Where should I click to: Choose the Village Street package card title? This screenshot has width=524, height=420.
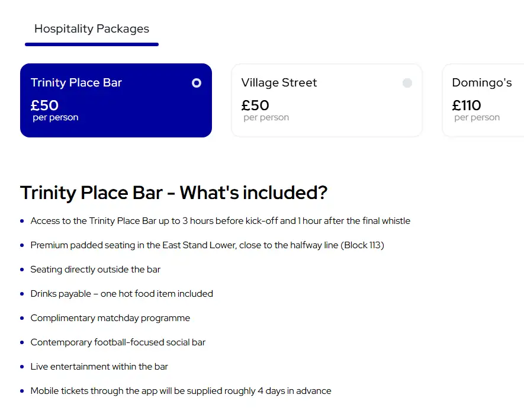[x=279, y=83]
